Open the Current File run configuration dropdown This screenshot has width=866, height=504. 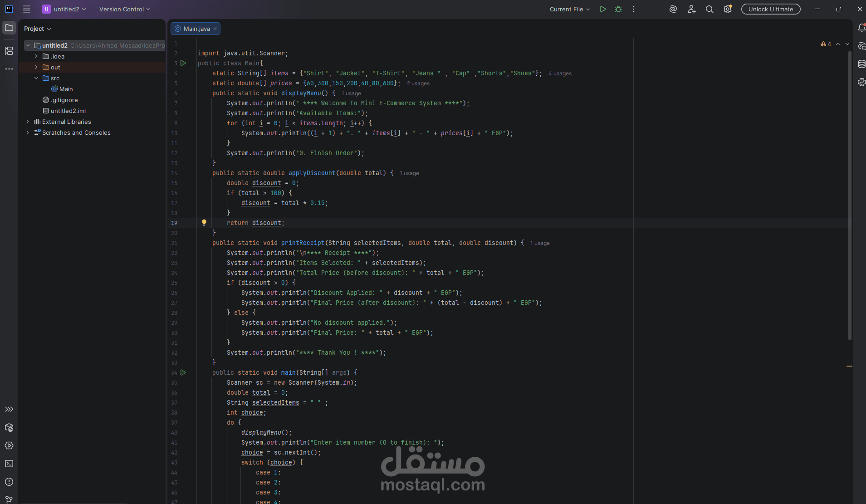coord(570,9)
